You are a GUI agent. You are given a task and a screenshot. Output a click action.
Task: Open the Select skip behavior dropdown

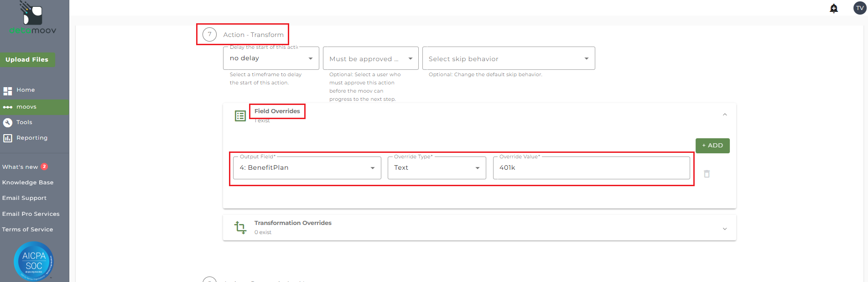tap(508, 59)
